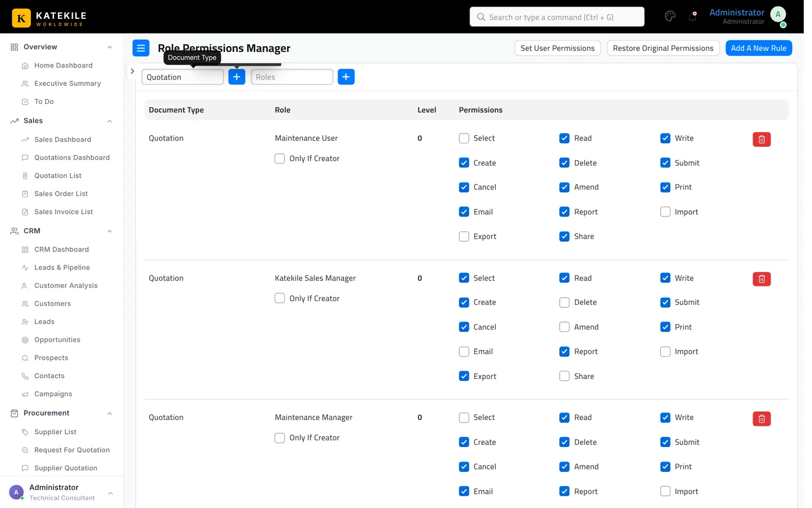Open the theme palette icon
Image resolution: width=812 pixels, height=508 pixels.
pyautogui.click(x=670, y=16)
